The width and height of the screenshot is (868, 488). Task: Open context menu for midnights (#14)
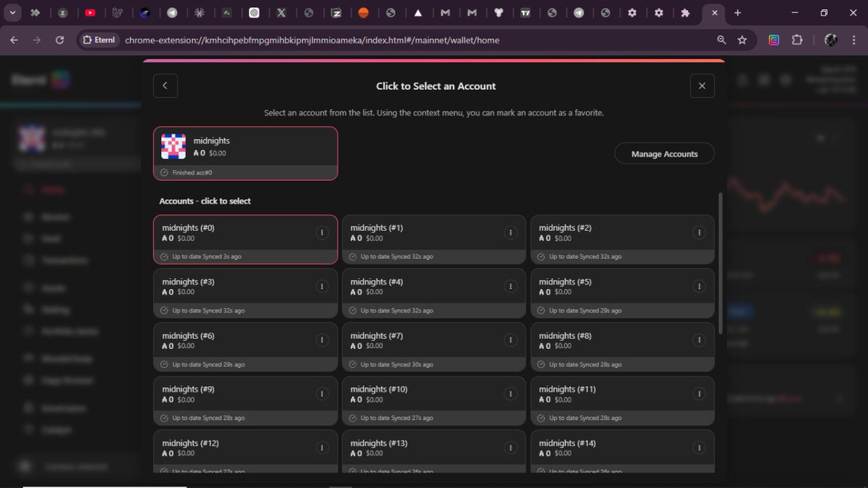click(x=699, y=447)
